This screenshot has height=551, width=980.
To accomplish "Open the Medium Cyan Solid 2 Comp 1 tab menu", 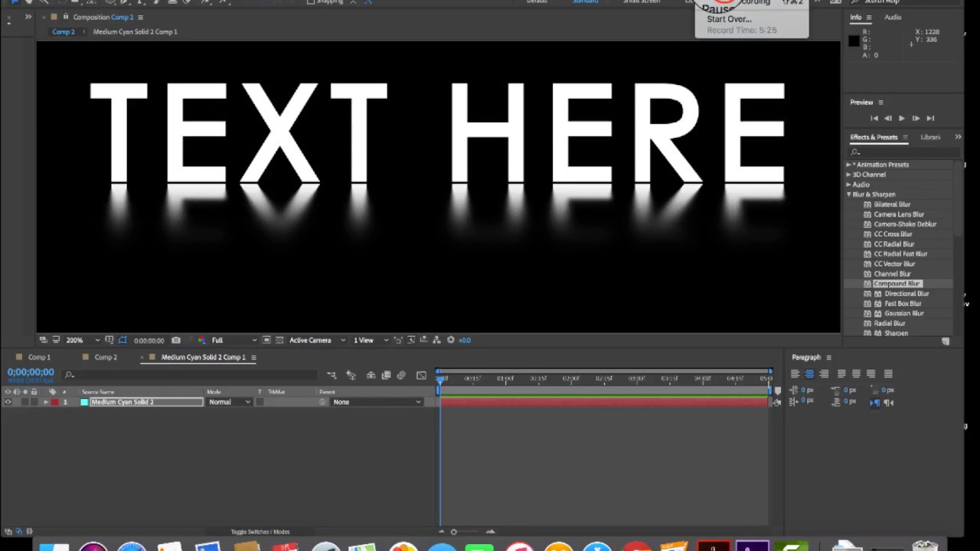I will 253,357.
